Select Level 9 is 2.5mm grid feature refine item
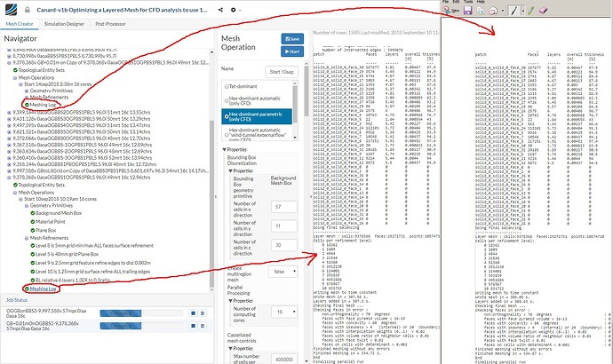The image size is (613, 364). pyautogui.click(x=93, y=263)
